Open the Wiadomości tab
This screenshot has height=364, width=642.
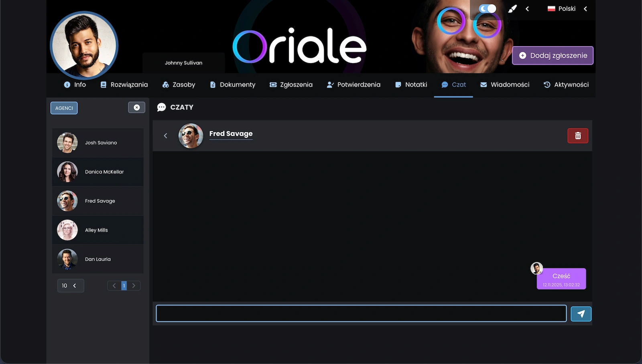click(x=505, y=85)
